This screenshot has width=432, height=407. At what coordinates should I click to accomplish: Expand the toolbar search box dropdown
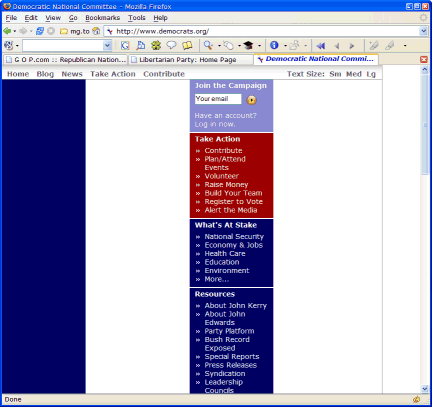(107, 45)
